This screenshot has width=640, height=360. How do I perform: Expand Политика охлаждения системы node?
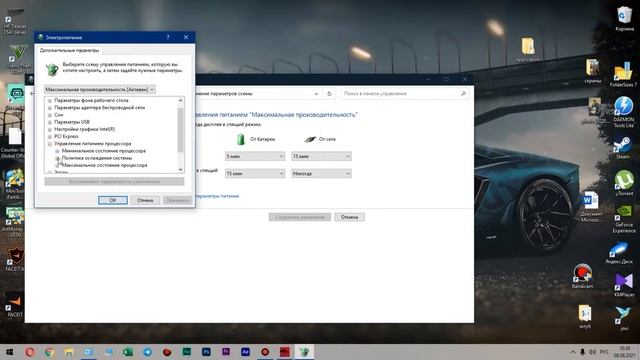point(57,158)
